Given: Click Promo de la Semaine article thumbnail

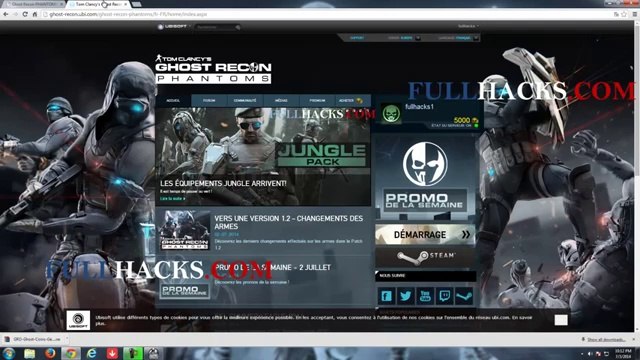Looking at the screenshot, I should coord(184,290).
